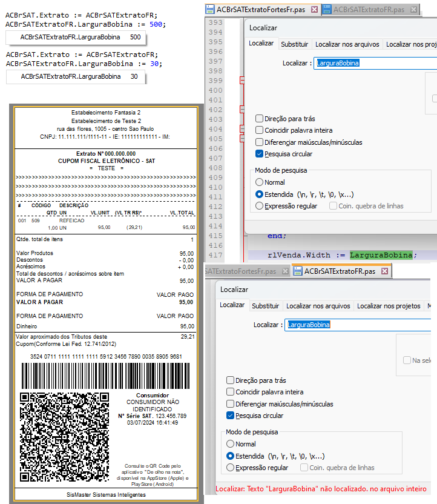This screenshot has width=437, height=504.
Task: Open Substituir tab in lower find dialog
Action: pyautogui.click(x=265, y=306)
